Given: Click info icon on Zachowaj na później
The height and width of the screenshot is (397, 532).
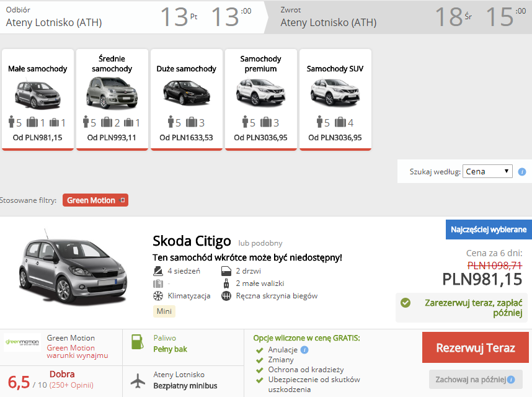Looking at the screenshot, I should (x=511, y=380).
